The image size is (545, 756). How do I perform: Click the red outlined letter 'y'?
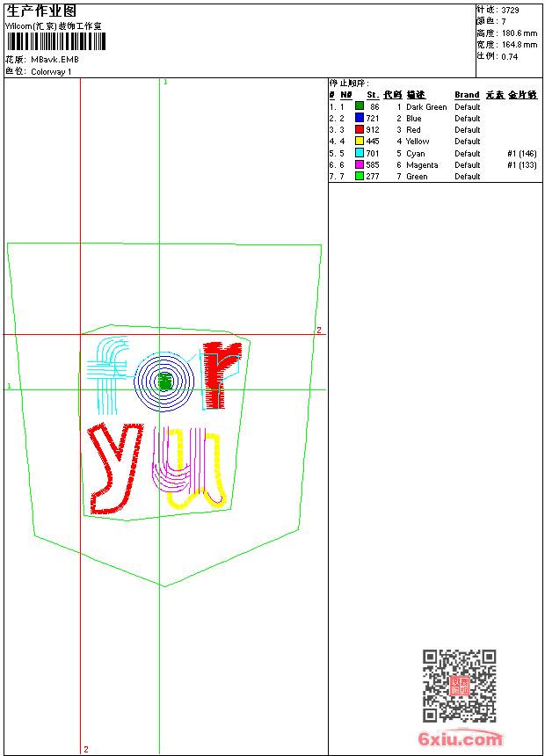[x=116, y=469]
